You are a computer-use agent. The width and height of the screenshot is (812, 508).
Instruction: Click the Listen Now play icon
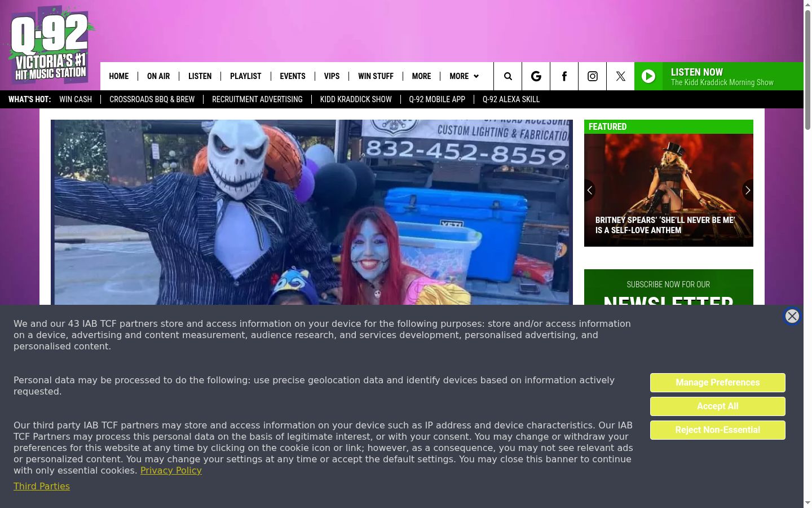(x=648, y=76)
